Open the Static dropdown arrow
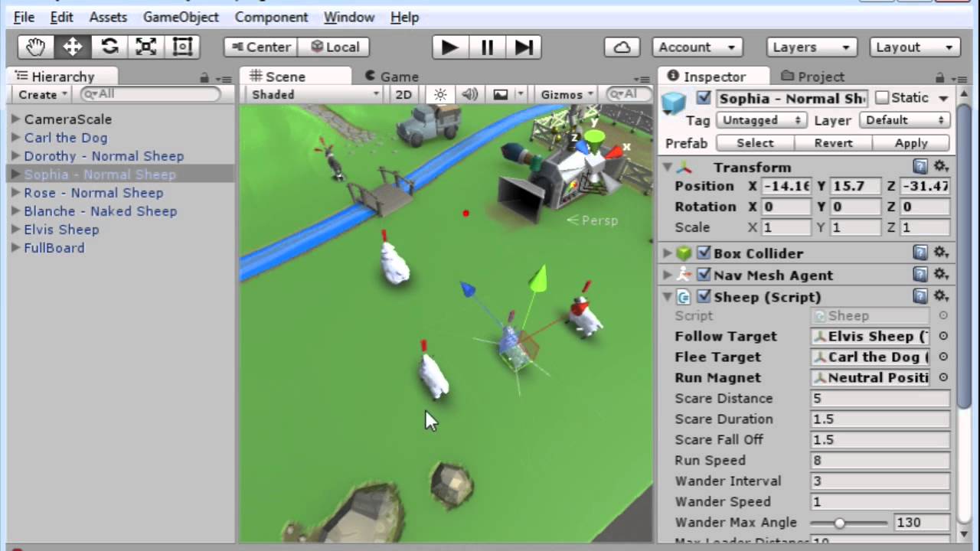 pyautogui.click(x=943, y=98)
